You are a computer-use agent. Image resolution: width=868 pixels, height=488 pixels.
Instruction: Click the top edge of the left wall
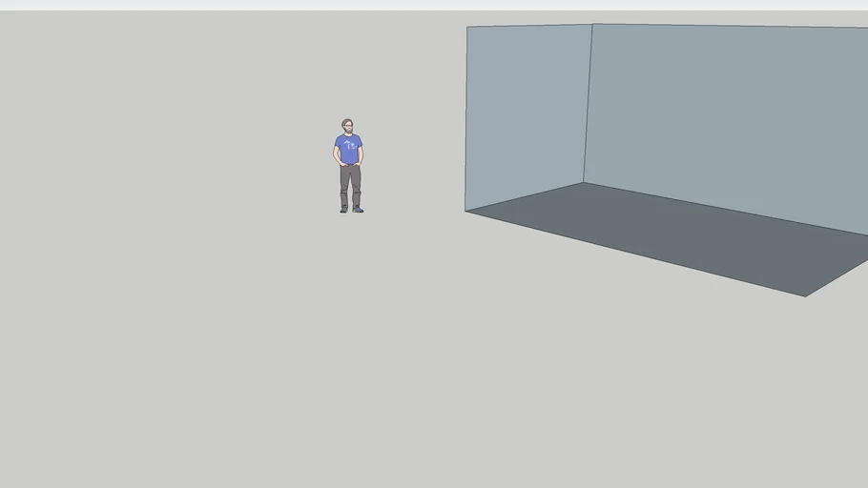pyautogui.click(x=529, y=26)
